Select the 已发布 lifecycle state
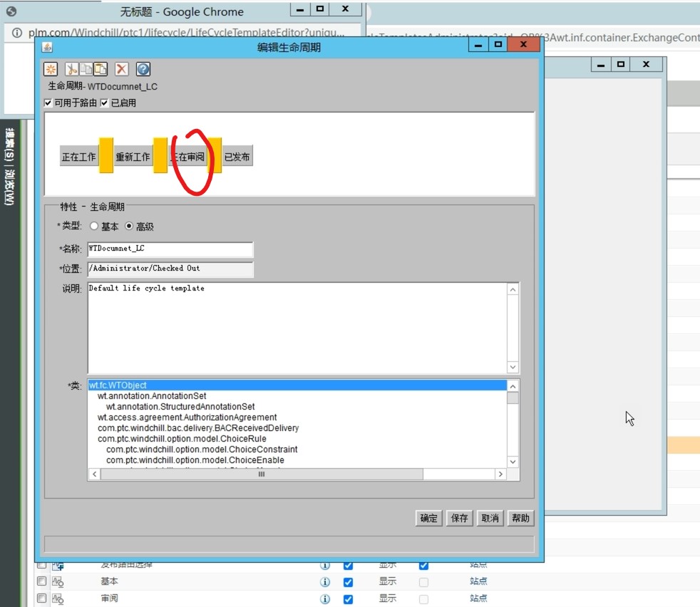Image resolution: width=700 pixels, height=607 pixels. 237,157
